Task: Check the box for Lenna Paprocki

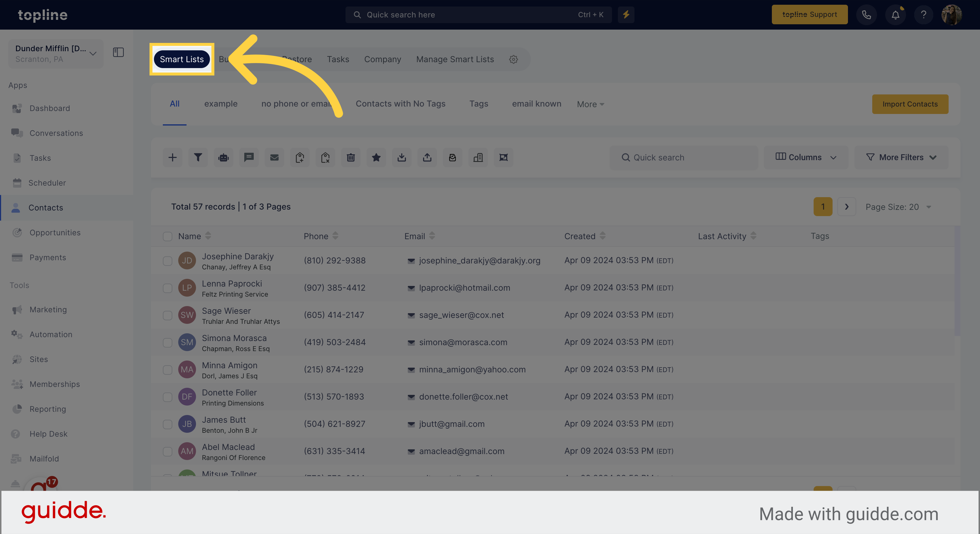Action: click(x=167, y=288)
